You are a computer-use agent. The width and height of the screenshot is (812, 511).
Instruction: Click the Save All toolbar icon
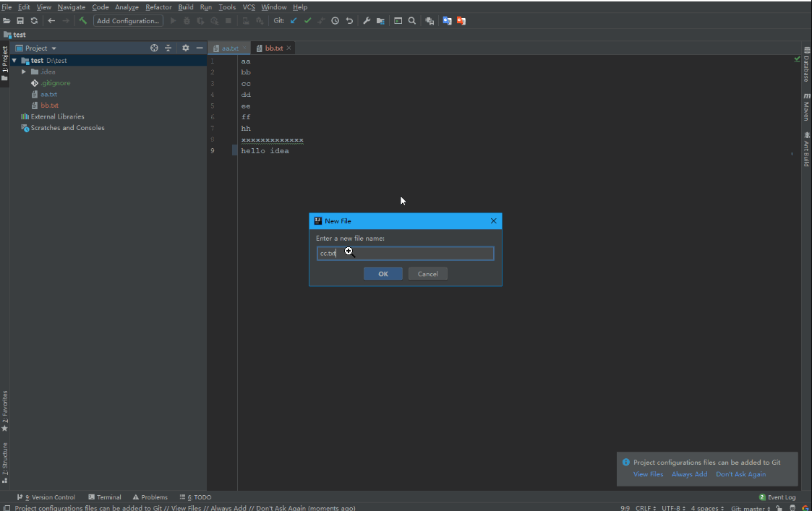click(20, 21)
